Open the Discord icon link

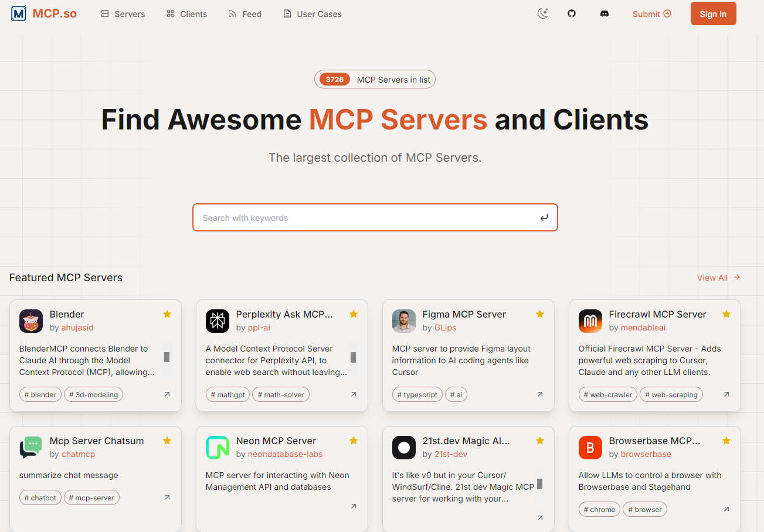(605, 13)
